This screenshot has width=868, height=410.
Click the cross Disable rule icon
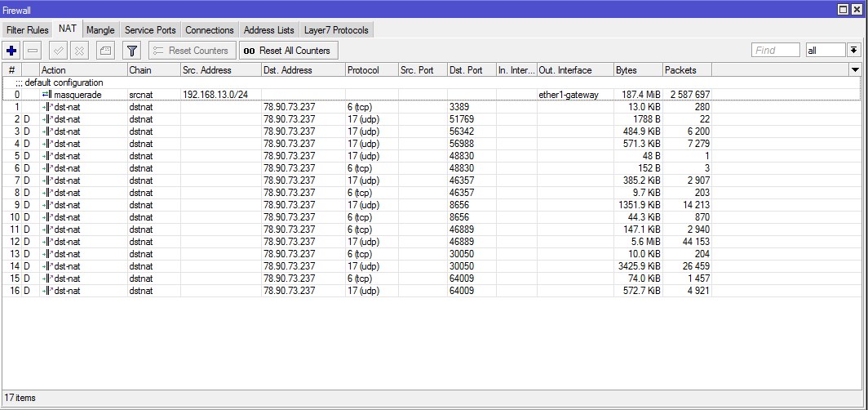79,51
